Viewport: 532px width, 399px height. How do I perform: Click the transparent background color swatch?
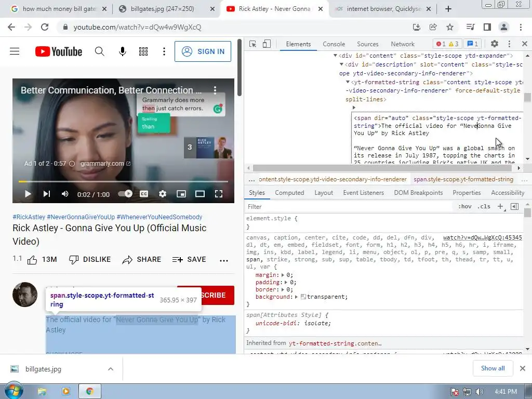(x=303, y=297)
